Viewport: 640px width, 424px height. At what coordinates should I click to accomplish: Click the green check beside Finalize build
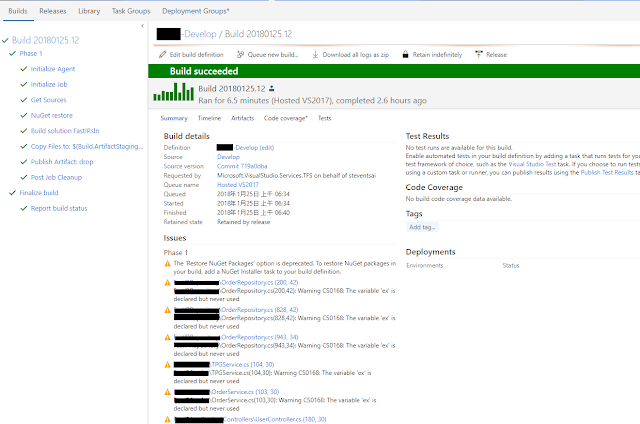pos(12,193)
